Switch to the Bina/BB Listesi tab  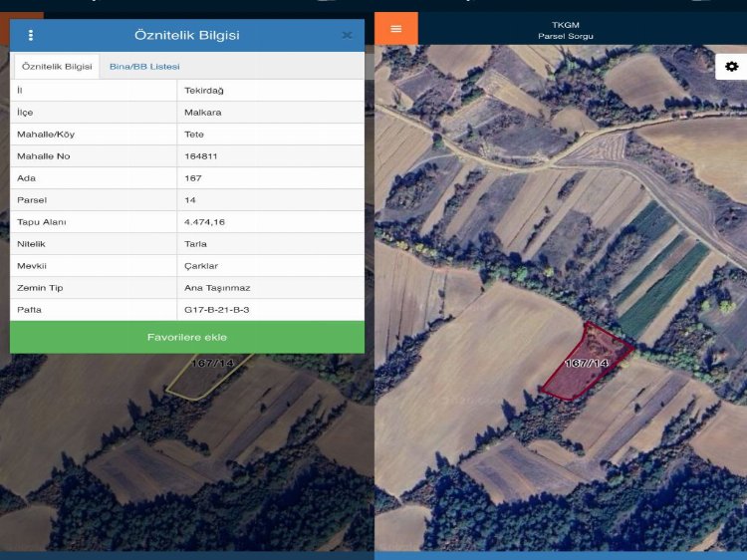click(144, 66)
